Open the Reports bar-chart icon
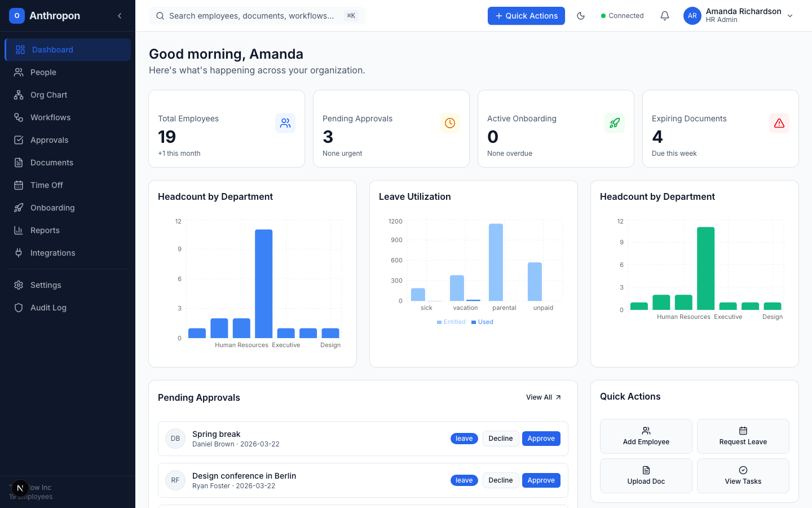The image size is (812, 508). [20, 230]
